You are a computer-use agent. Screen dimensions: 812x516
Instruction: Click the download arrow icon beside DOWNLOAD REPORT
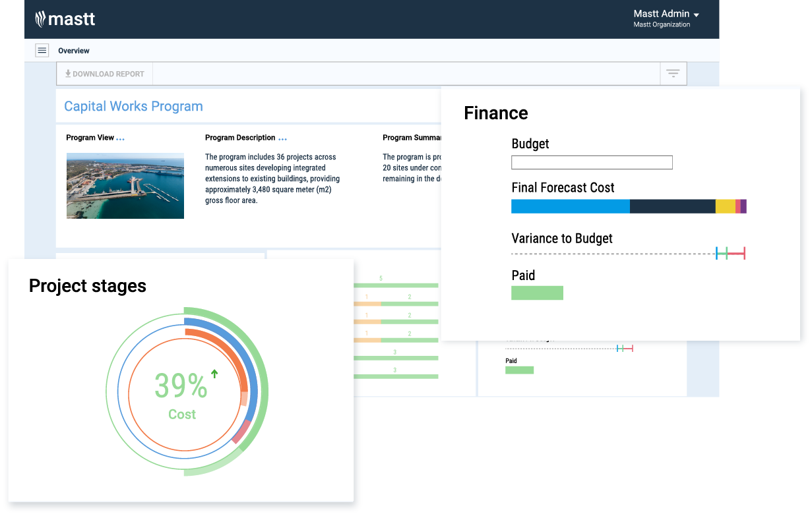[x=67, y=74]
